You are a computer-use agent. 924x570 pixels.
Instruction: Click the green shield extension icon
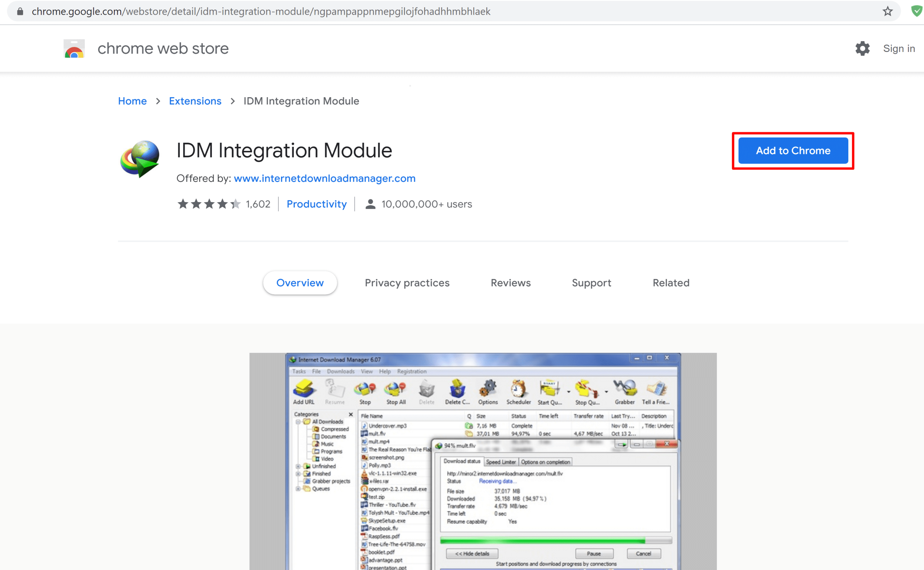(917, 11)
